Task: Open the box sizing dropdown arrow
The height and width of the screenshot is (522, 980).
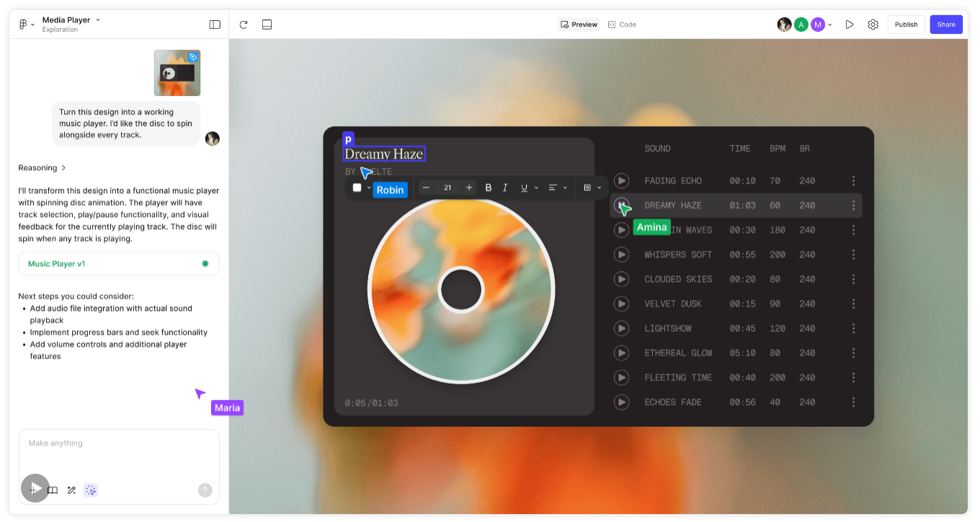Action: [x=600, y=187]
